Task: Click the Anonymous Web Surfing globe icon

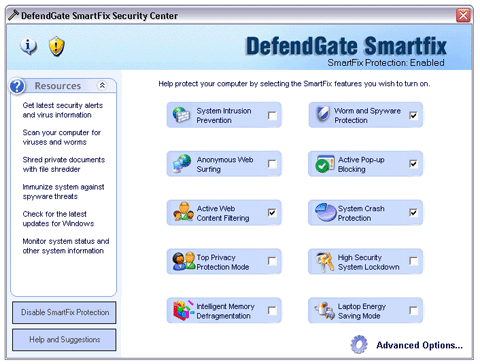Action: pos(182,164)
